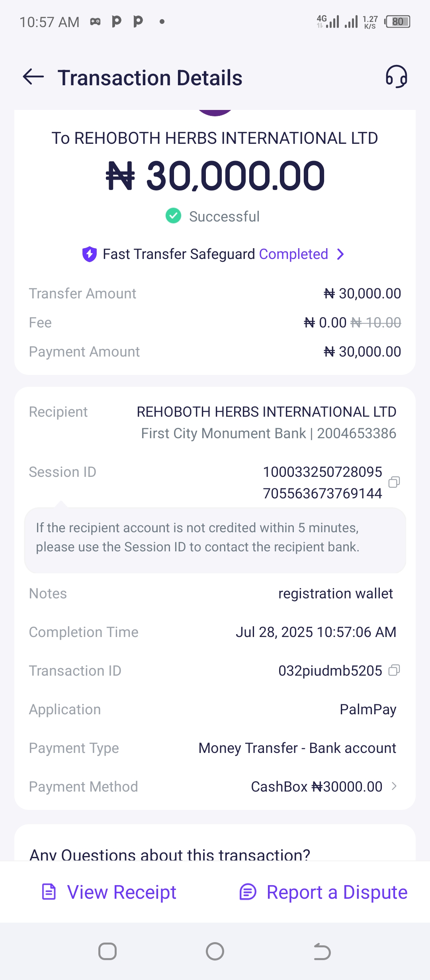Open View Receipt
This screenshot has height=980, width=430.
(x=121, y=892)
